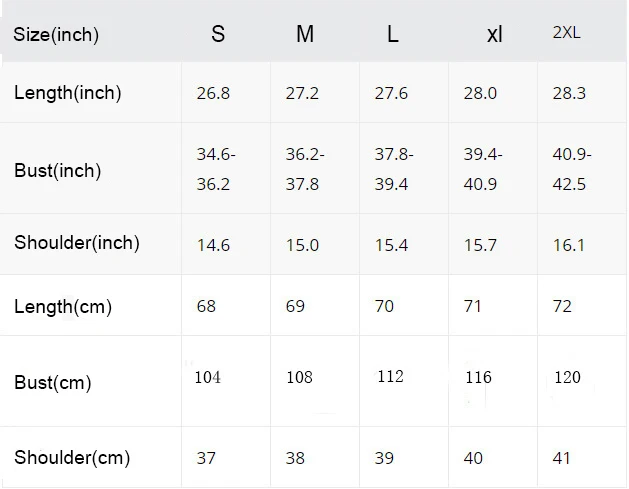629x489 pixels.
Task: Click the 26.8 length value for S
Action: pyautogui.click(x=213, y=93)
